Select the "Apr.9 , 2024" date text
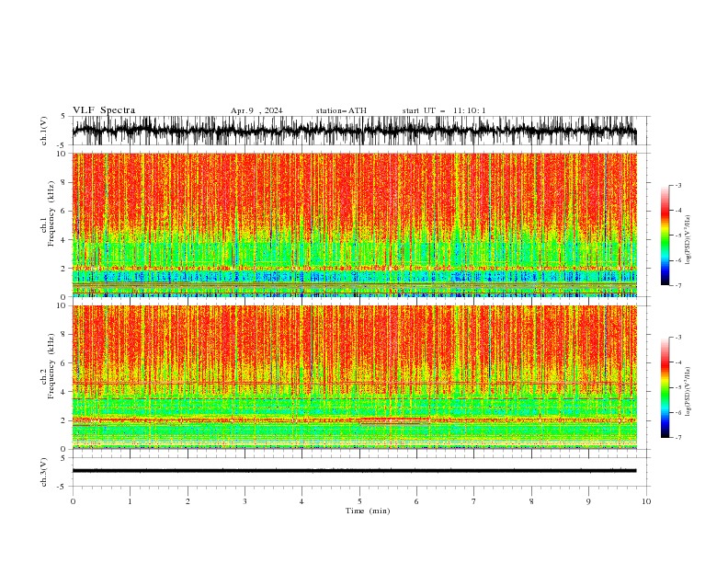The width and height of the screenshot is (728, 563). click(256, 110)
